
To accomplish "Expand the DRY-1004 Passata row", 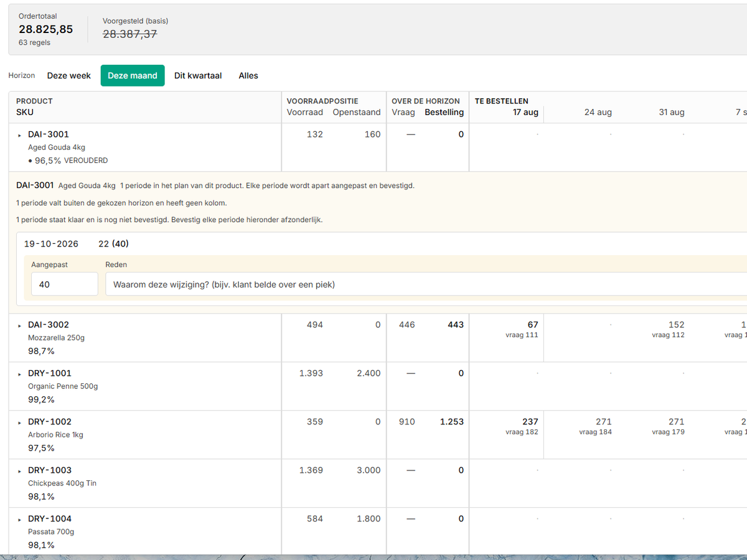I will tap(20, 520).
